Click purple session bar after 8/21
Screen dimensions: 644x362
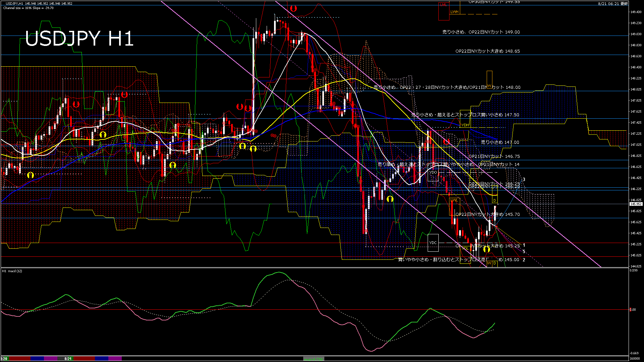(115, 359)
